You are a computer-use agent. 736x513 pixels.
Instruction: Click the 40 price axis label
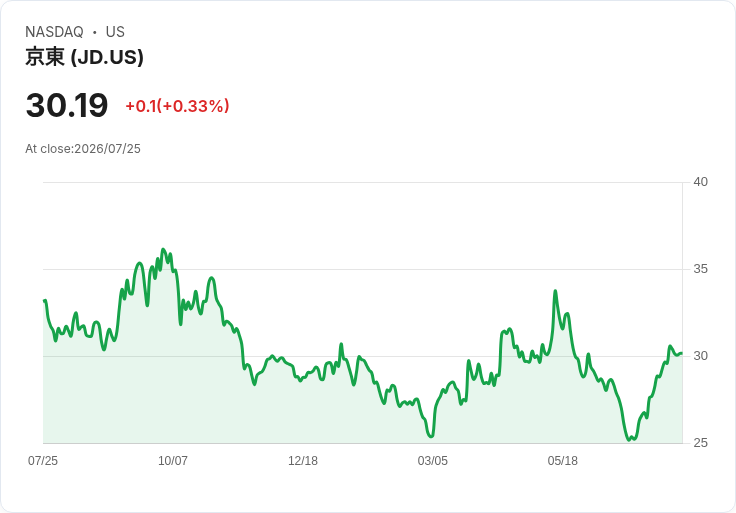coord(700,182)
